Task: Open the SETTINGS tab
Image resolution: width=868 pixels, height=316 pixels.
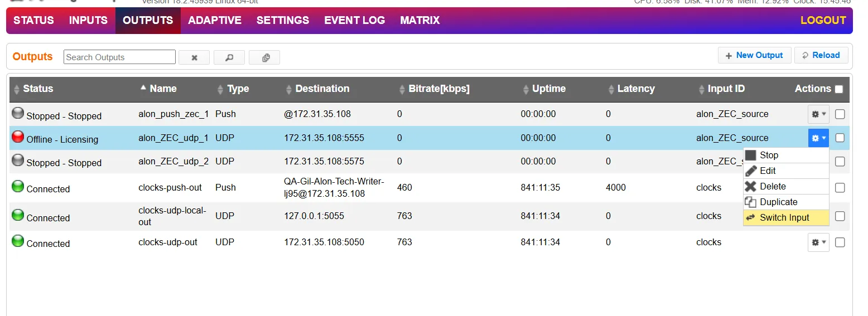Action: pos(283,21)
